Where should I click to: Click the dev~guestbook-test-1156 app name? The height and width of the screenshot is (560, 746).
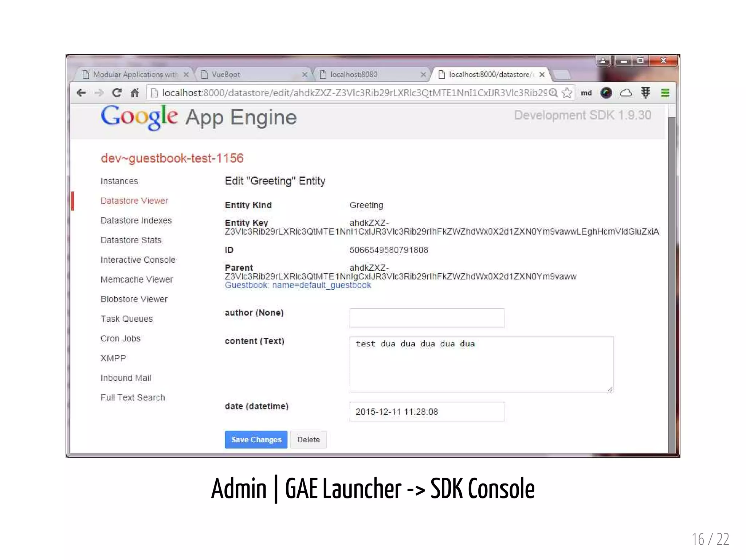tap(172, 158)
